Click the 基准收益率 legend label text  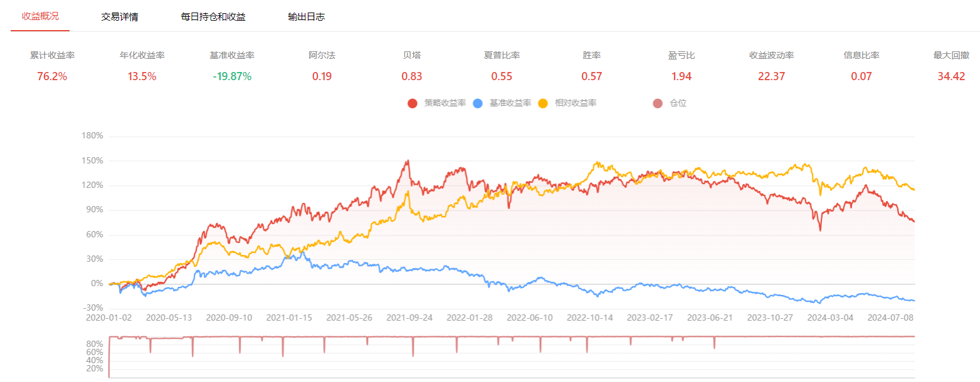pyautogui.click(x=510, y=103)
